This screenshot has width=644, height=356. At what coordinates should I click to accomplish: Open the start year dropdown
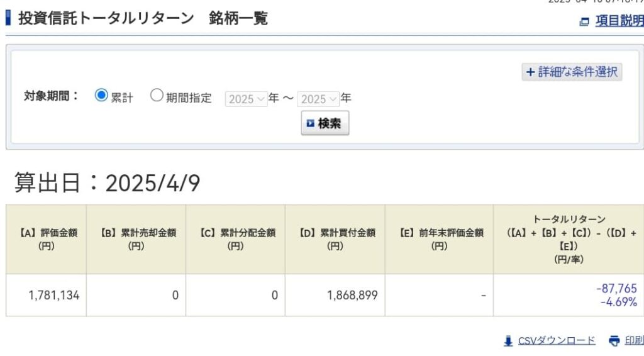coord(246,99)
